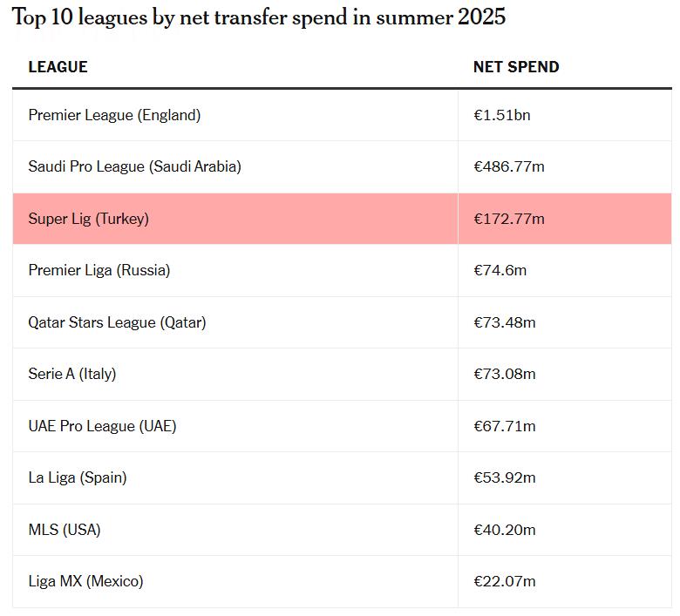This screenshot has width=680, height=616.
Task: Select the Premier Liga (Russia) cell
Action: [99, 270]
